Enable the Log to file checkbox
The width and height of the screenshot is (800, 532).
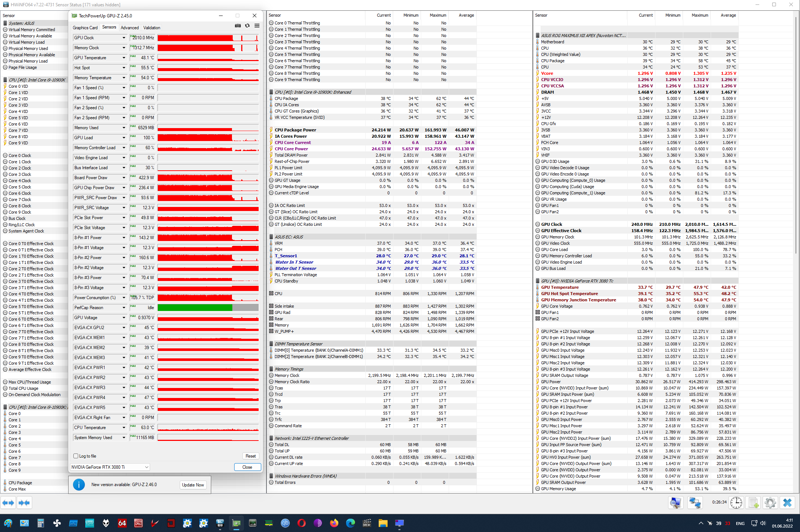(x=76, y=456)
